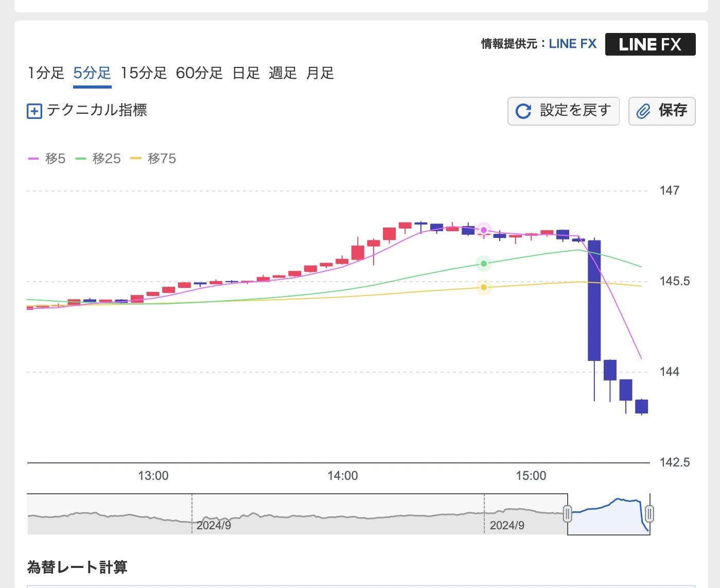Click the 設定を戻す reset button
This screenshot has height=588, width=720.
[564, 111]
